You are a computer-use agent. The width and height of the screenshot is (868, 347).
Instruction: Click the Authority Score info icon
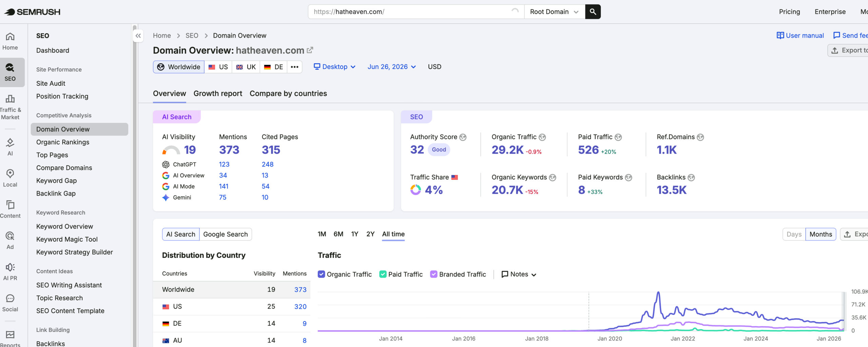(x=463, y=137)
